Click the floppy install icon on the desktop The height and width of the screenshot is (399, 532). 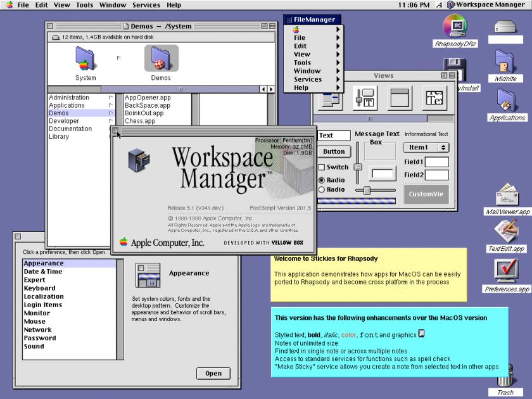click(x=455, y=70)
